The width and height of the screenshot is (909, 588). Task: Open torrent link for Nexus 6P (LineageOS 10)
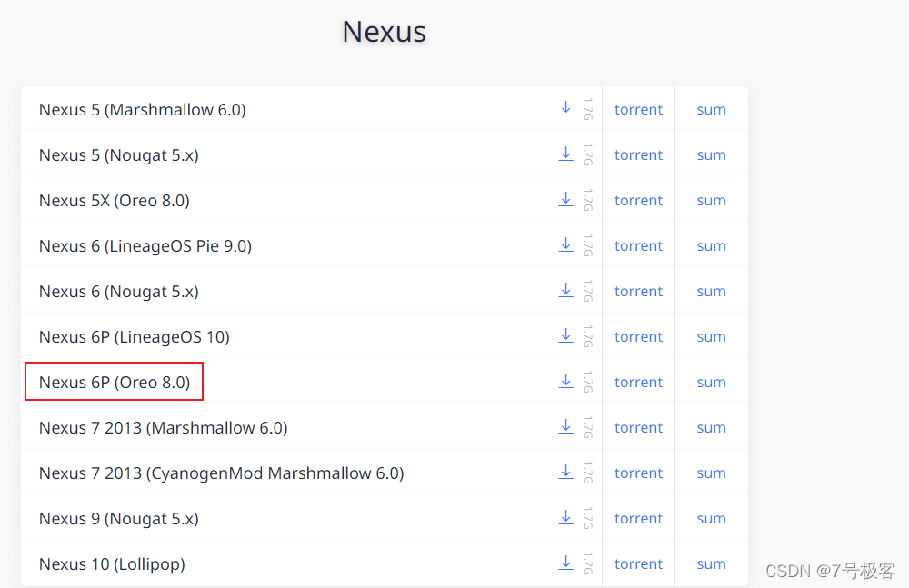tap(638, 336)
